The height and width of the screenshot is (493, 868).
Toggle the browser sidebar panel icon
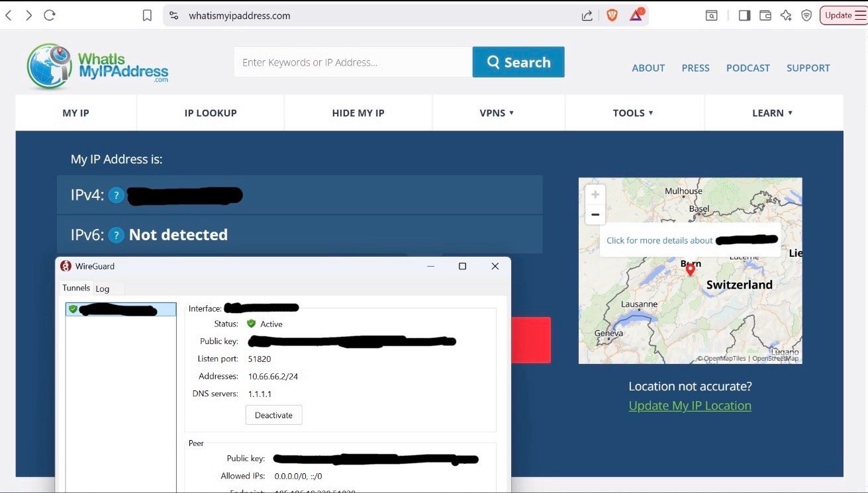744,15
